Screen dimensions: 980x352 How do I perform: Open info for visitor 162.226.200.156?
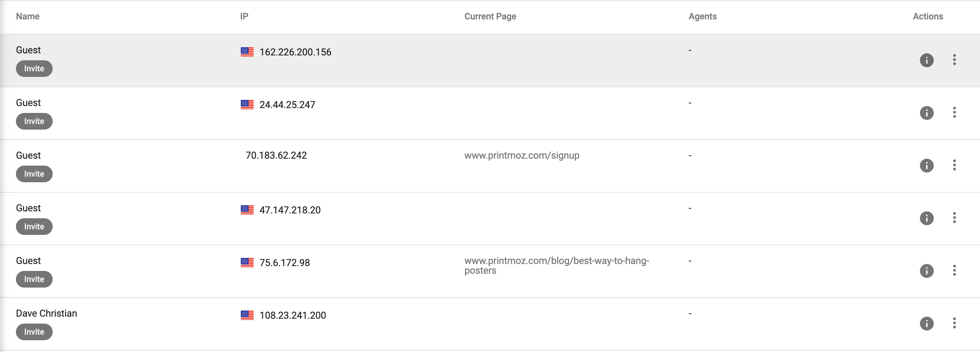point(926,60)
